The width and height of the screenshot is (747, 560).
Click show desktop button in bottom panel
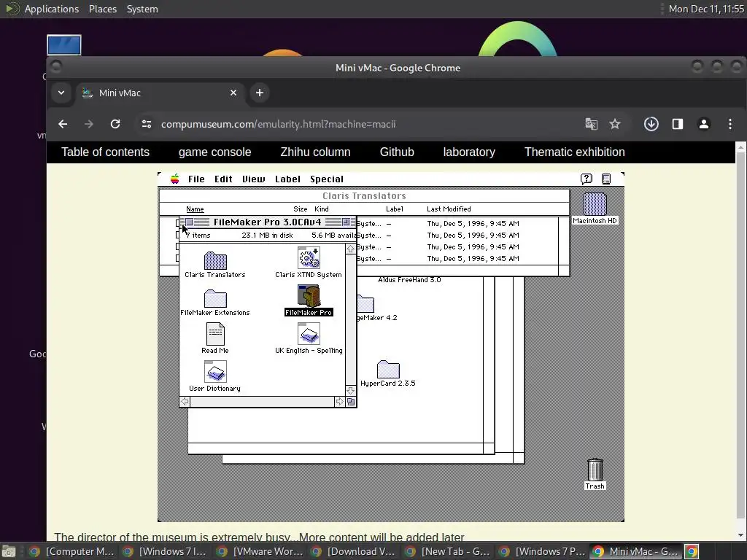pyautogui.click(x=9, y=551)
